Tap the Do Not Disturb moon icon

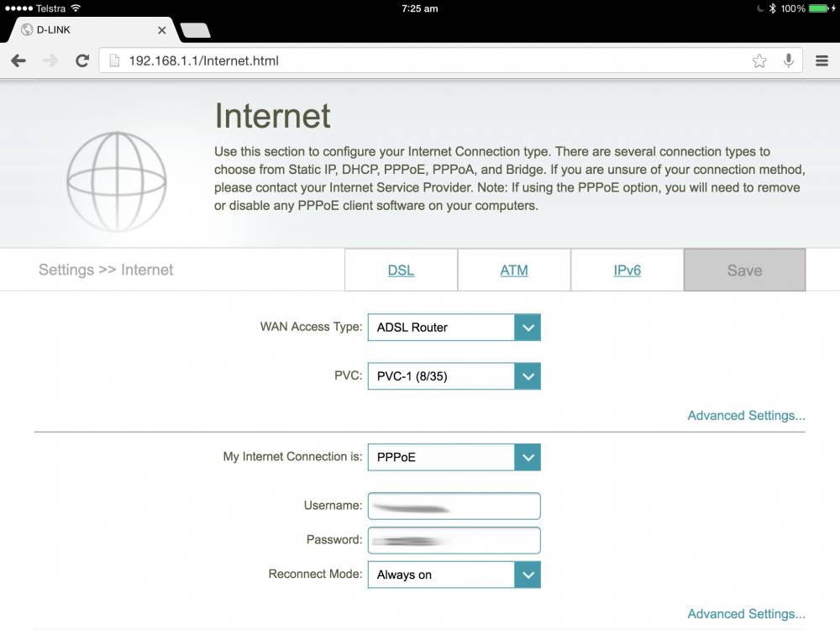click(x=760, y=8)
